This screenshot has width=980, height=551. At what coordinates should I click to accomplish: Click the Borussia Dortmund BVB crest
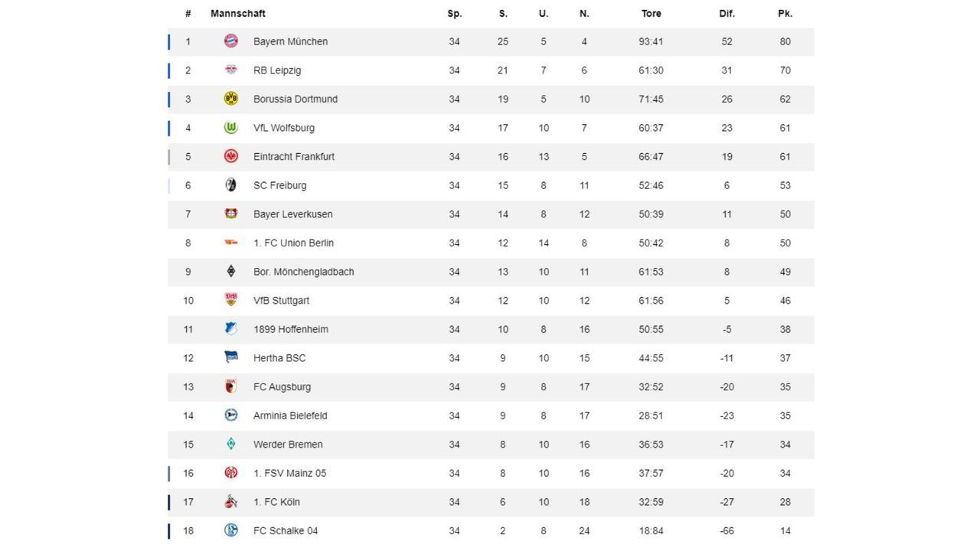230,99
